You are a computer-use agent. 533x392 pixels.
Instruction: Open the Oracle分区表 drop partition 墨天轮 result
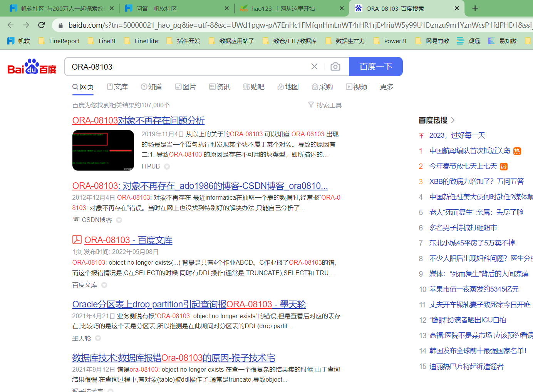tap(189, 304)
